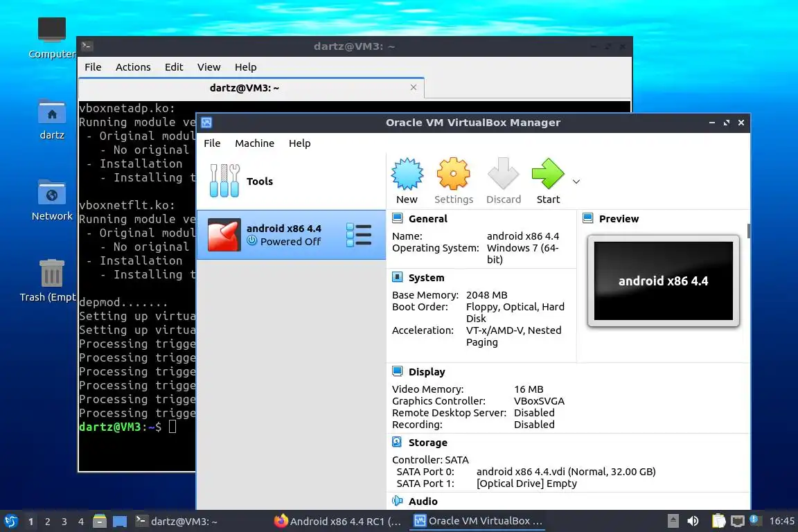Click the show desktop taskbar icon
This screenshot has width=798, height=532.
(x=120, y=522)
